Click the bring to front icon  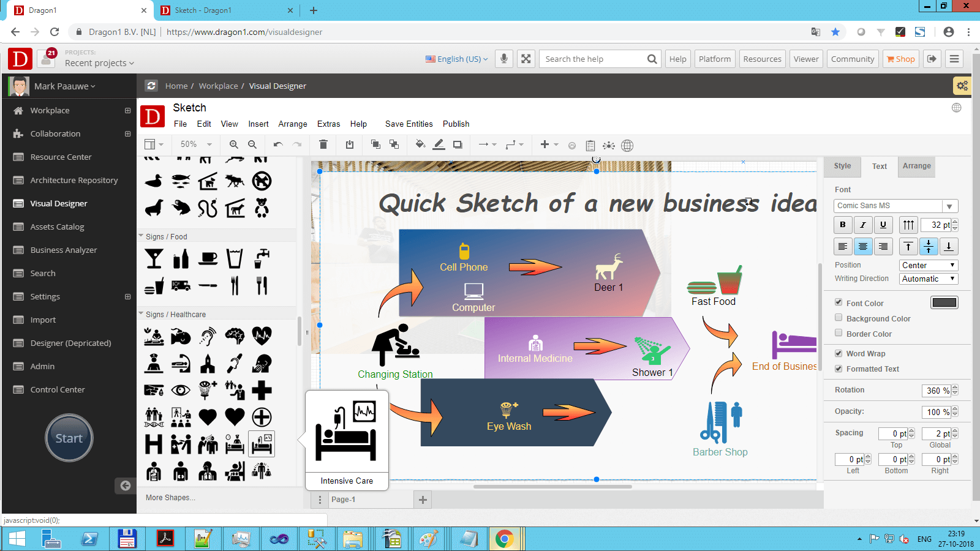click(x=375, y=145)
